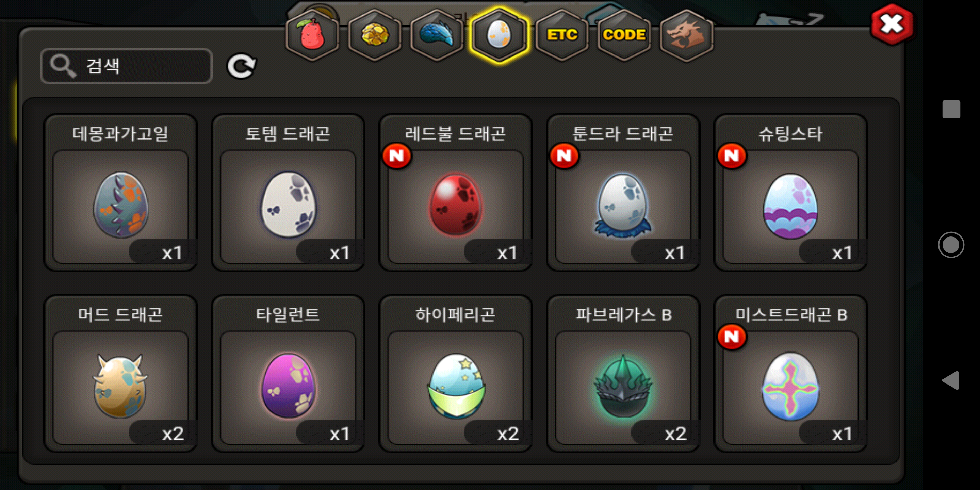Choose the purple 타일런트 egg
Viewport: 980px width, 490px height.
pyautogui.click(x=288, y=374)
